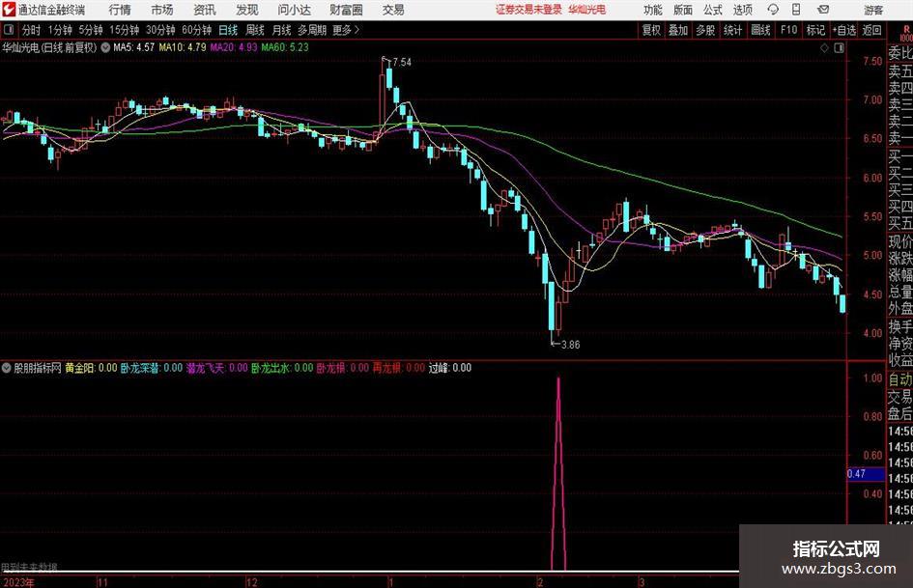Image resolution: width=913 pixels, height=588 pixels.
Task: Open the 资讯 menu
Action: pyautogui.click(x=205, y=10)
